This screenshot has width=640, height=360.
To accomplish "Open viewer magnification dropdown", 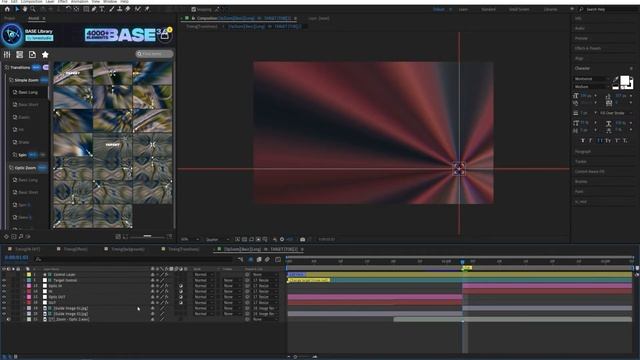I will click(190, 240).
